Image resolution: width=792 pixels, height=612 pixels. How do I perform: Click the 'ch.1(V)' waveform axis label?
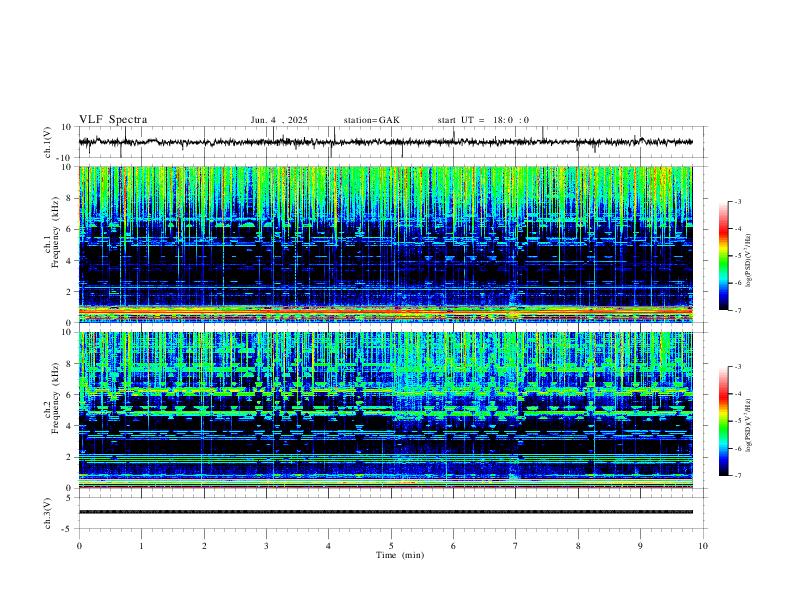48,142
